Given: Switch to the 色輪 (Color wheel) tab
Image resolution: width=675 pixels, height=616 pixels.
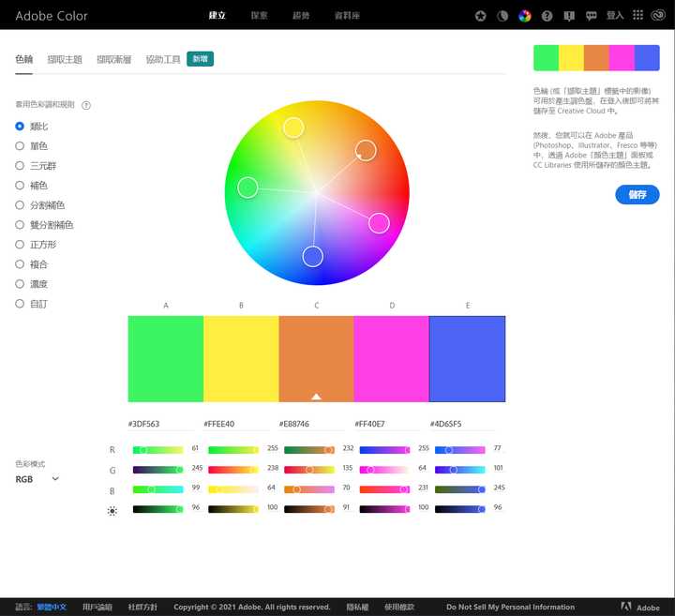Looking at the screenshot, I should [x=24, y=59].
